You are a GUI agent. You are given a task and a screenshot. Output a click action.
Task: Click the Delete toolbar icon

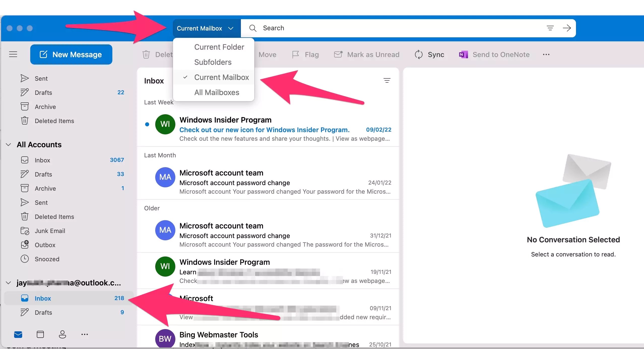(146, 54)
